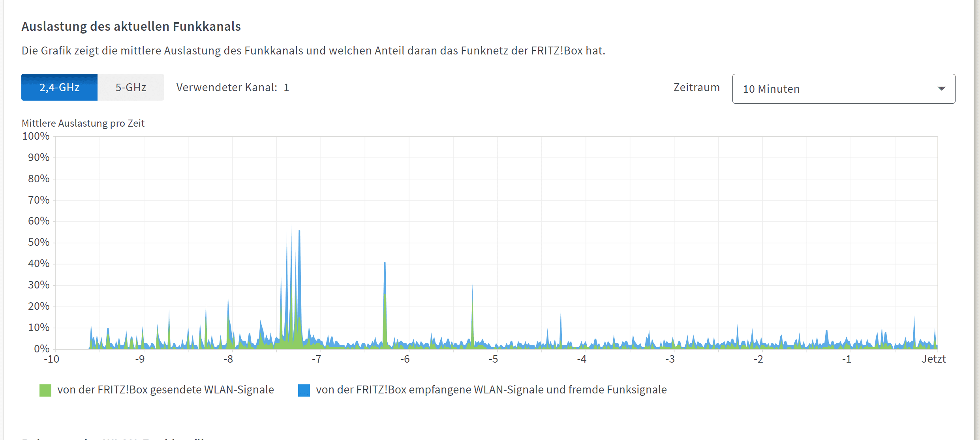Screen dimensions: 980x440
Task: Click the dropdown arrow in Zeitraum box
Action: click(941, 89)
